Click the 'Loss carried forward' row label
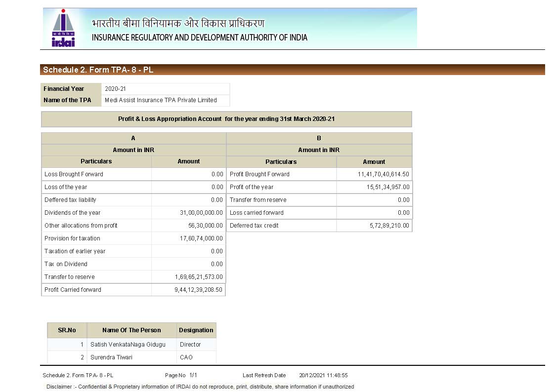This screenshot has height=392, width=555. [256, 213]
